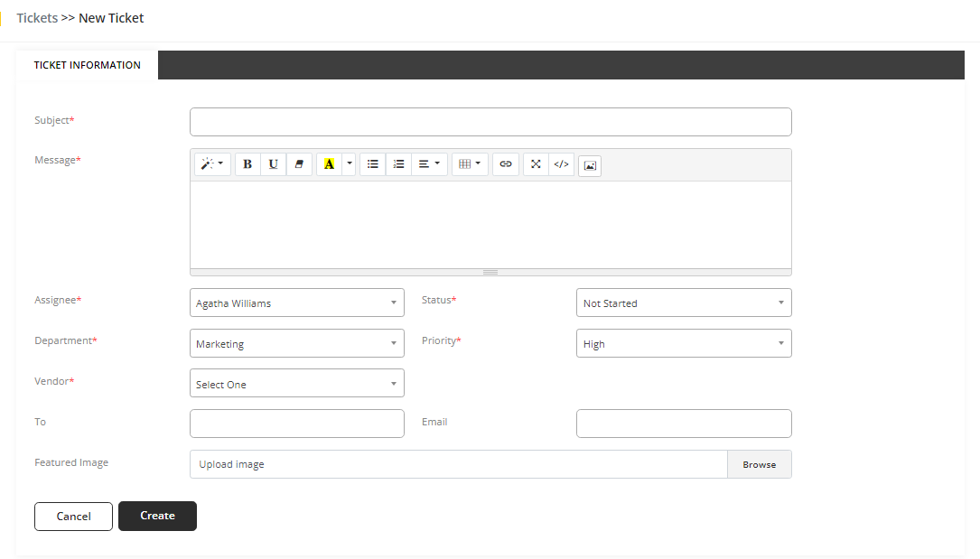Open the paragraph alignment dropdown
Viewport: 980px width, 559px height.
coord(429,164)
